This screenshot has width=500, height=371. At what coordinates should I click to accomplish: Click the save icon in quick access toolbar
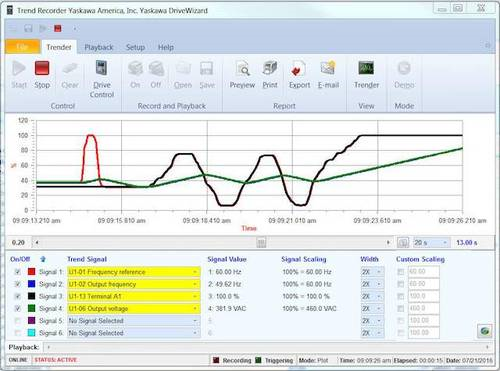(28, 29)
